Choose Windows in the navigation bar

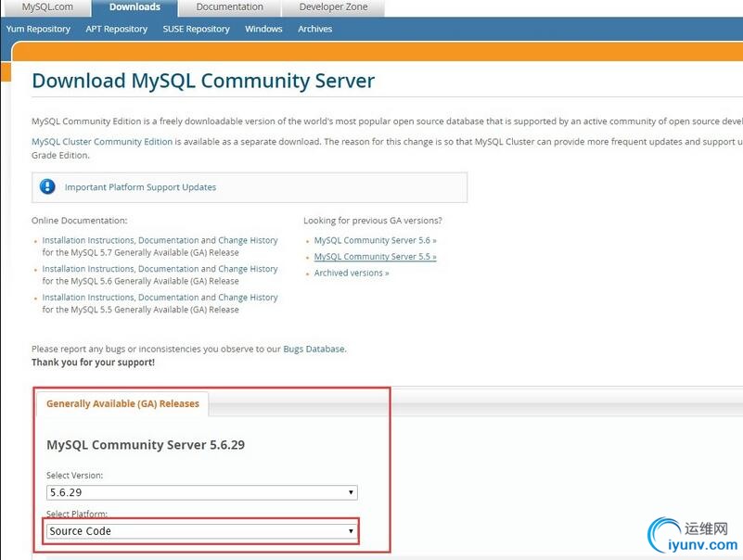(263, 29)
